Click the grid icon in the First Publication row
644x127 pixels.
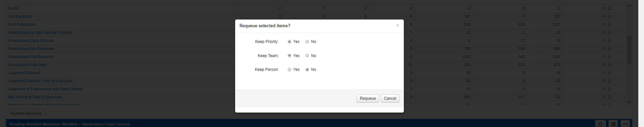pos(609,25)
